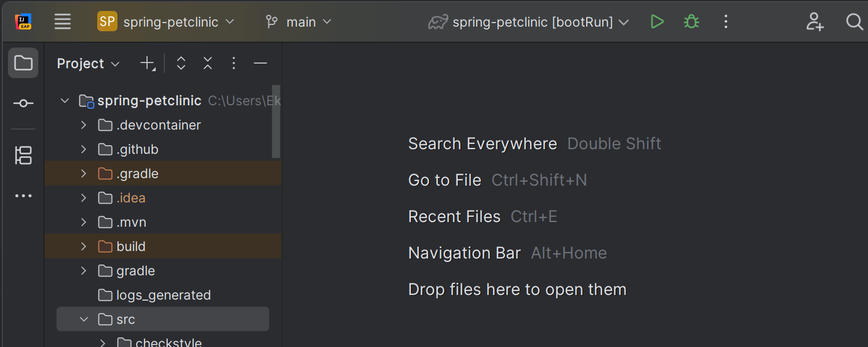Select the Project tool window icon
The height and width of the screenshot is (347, 868).
tap(23, 62)
